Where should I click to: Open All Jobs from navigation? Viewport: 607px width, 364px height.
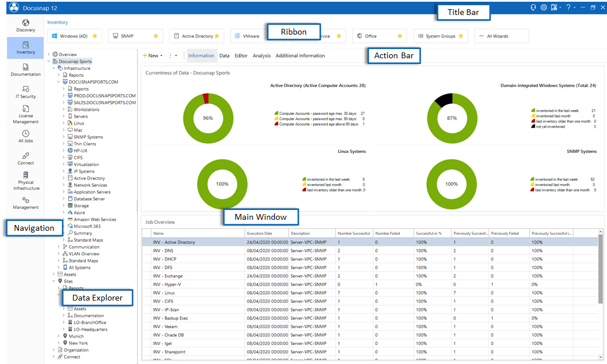tap(25, 136)
